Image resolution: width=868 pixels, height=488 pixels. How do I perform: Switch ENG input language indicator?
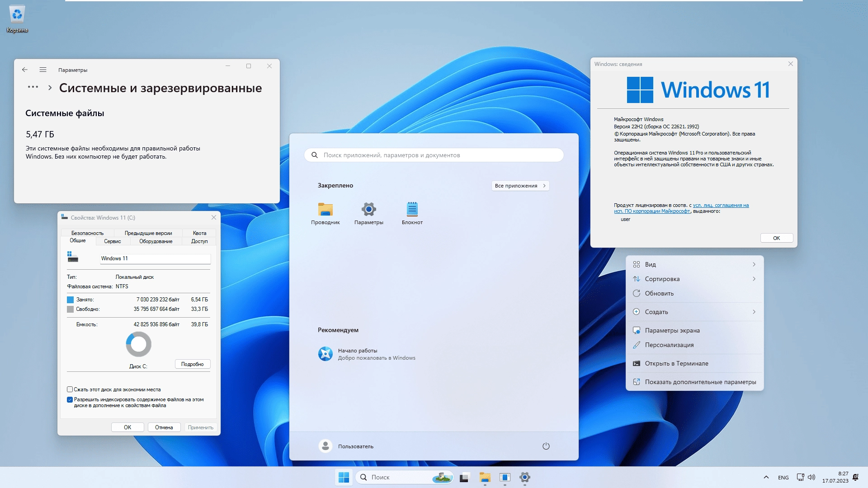(783, 477)
